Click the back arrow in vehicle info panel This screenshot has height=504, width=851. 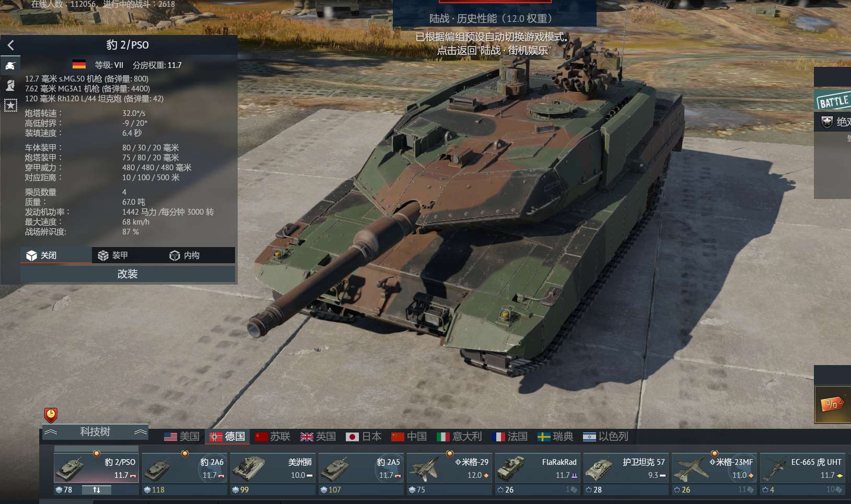pyautogui.click(x=10, y=45)
